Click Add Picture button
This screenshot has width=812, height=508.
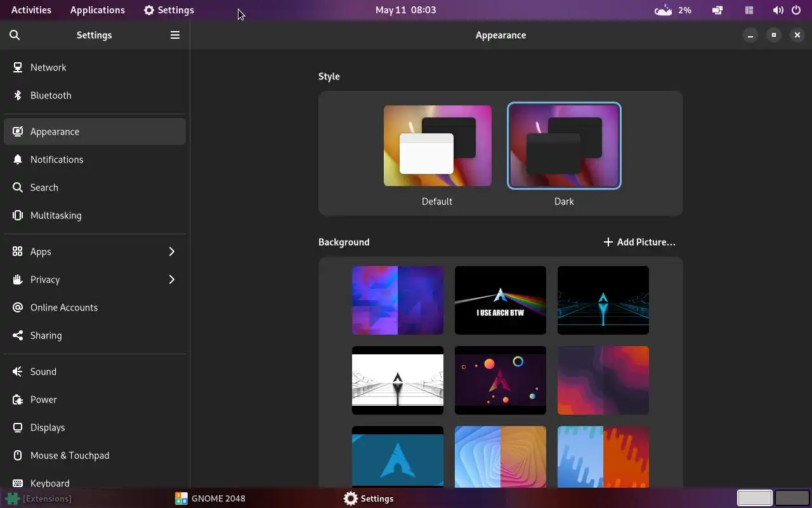pyautogui.click(x=639, y=242)
